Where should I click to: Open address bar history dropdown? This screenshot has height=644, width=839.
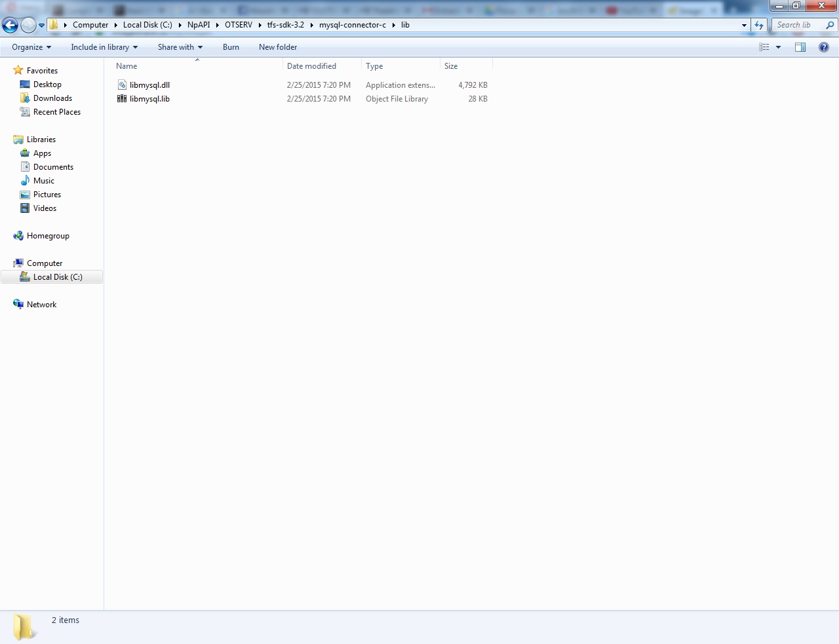pos(744,25)
